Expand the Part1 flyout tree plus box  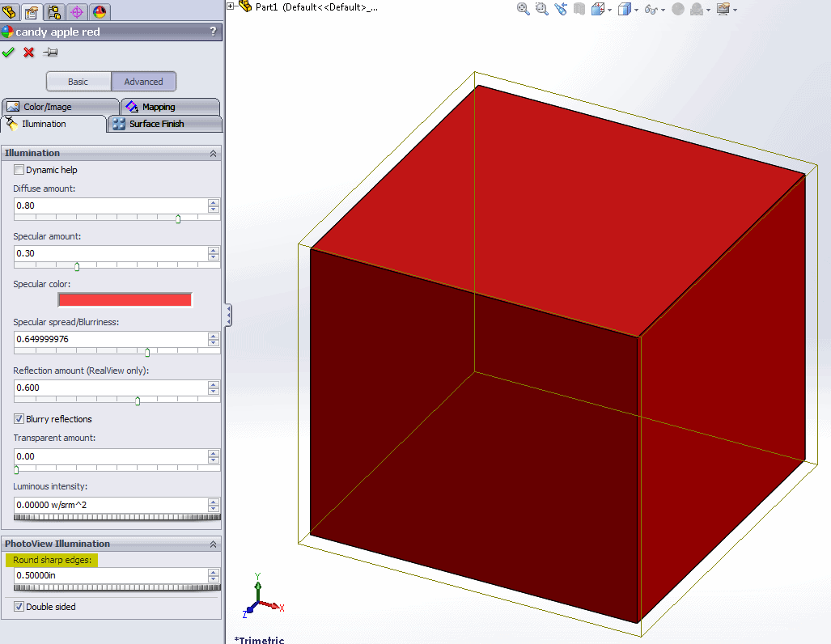(x=231, y=6)
